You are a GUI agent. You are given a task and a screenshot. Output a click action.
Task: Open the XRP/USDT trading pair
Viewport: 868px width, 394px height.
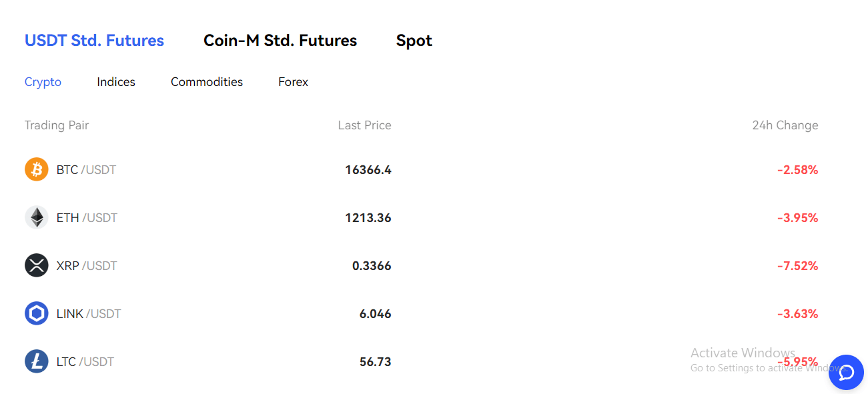click(x=87, y=266)
